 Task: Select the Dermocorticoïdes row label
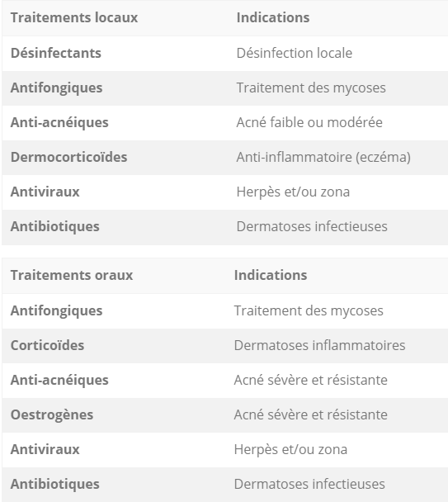coord(69,157)
